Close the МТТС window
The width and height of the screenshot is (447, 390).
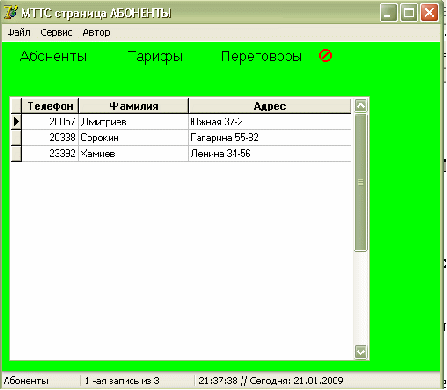click(x=429, y=13)
